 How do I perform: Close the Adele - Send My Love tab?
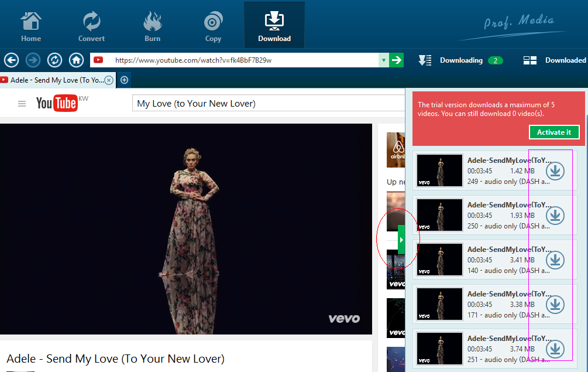pyautogui.click(x=109, y=80)
